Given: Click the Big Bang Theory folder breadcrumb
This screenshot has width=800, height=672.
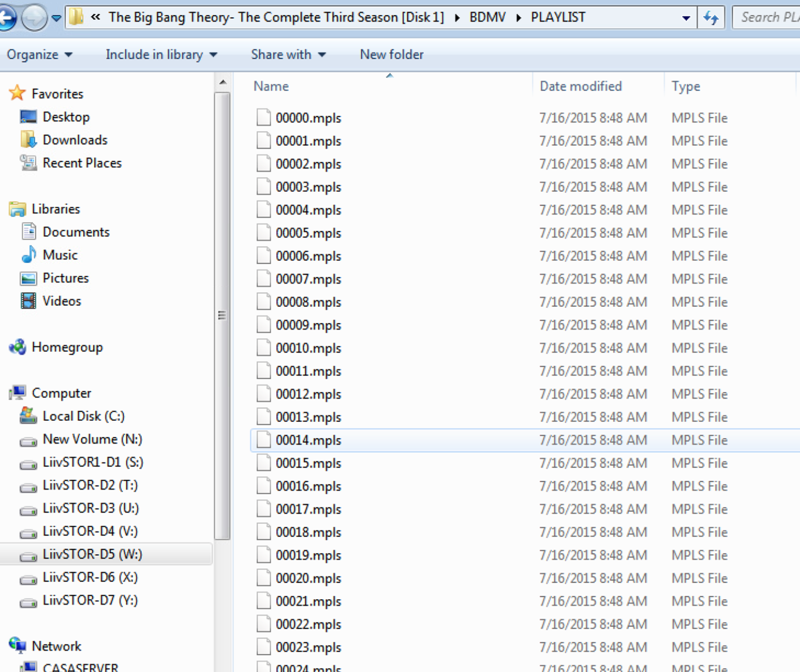Looking at the screenshot, I should click(x=276, y=18).
